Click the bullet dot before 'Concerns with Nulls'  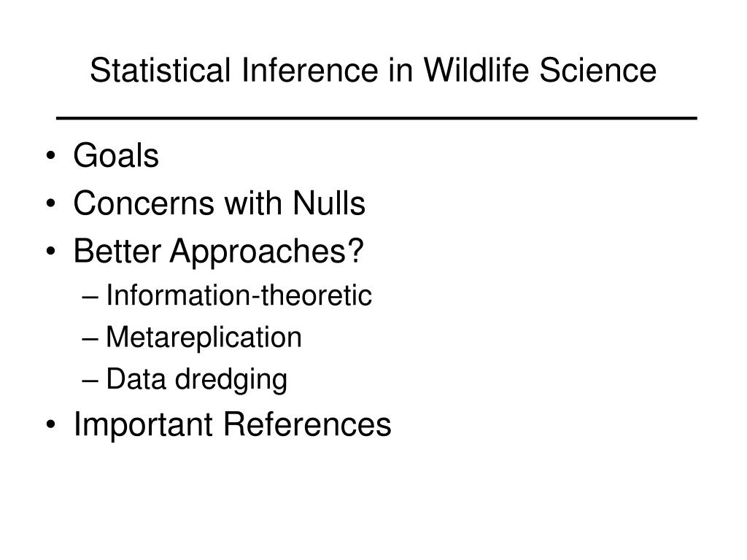tap(51, 203)
